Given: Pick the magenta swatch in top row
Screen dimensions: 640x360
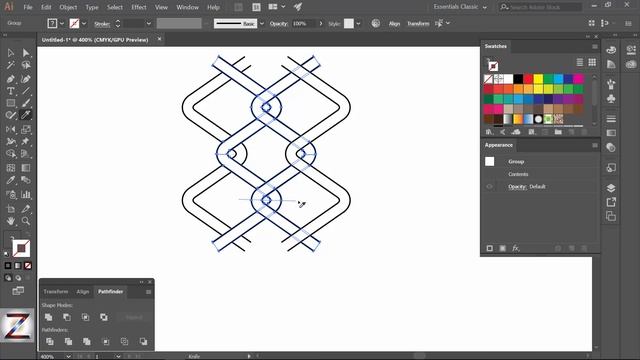Looking at the screenshot, I should [x=578, y=79].
